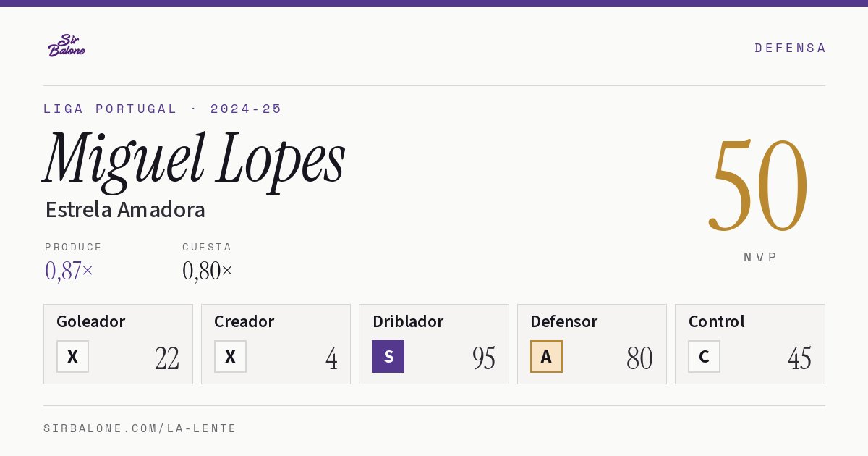Click the NVP label

(x=761, y=257)
